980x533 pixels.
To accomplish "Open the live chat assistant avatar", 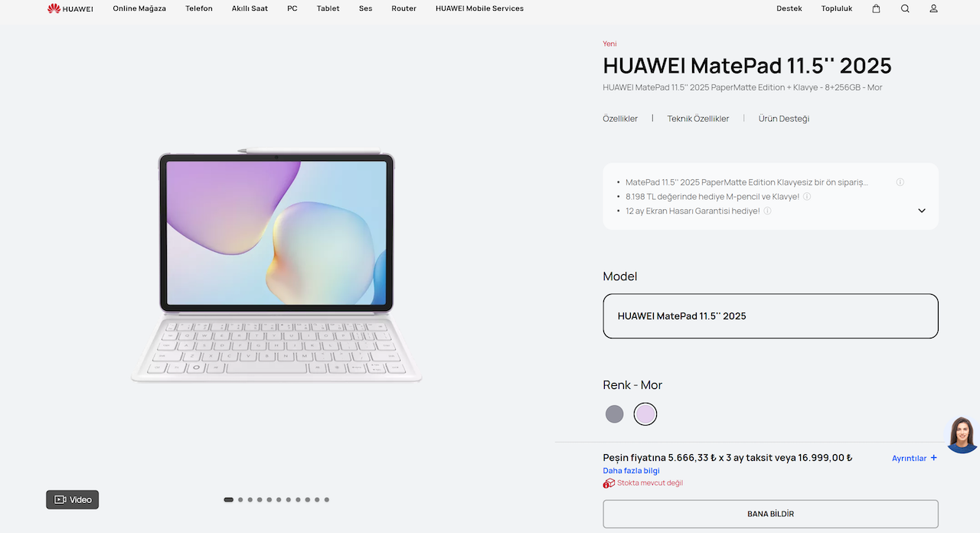I will click(x=962, y=435).
